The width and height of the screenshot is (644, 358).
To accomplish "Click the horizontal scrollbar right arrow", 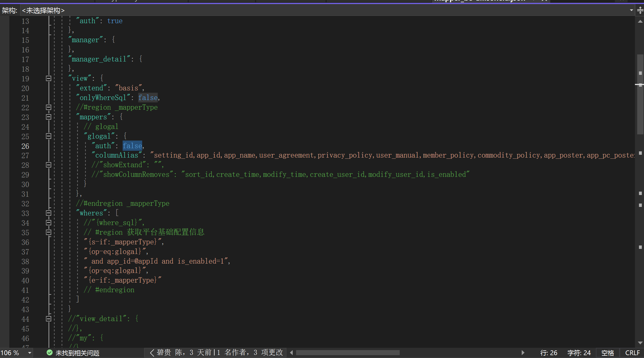I will 523,353.
